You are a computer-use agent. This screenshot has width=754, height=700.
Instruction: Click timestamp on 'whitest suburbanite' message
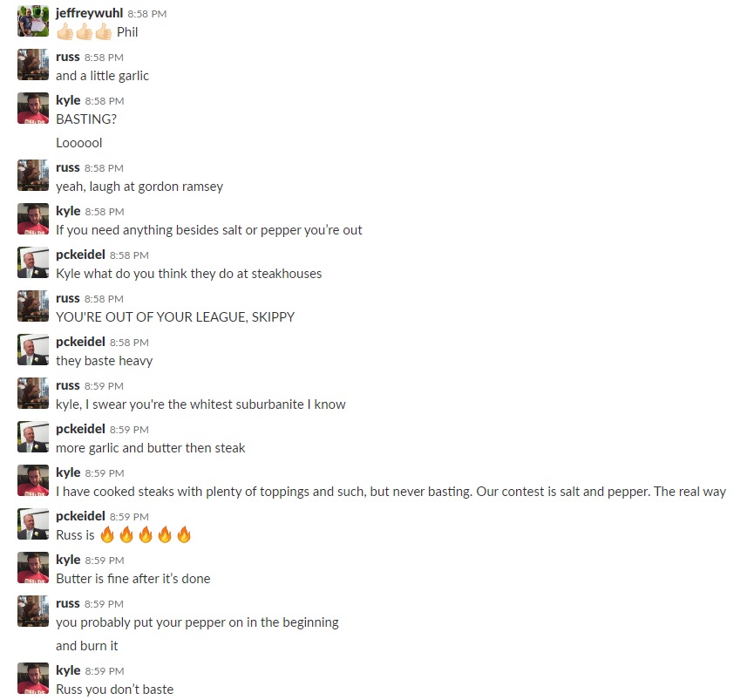[x=104, y=386]
